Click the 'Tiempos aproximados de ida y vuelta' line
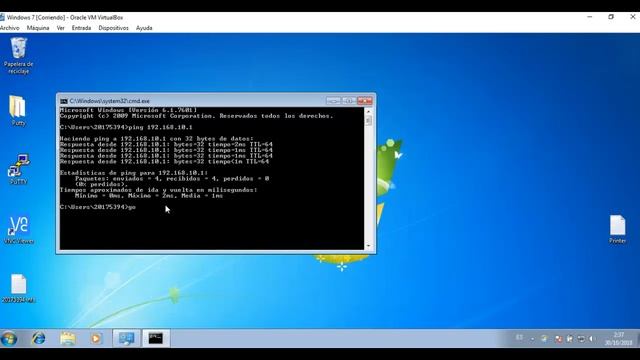 [x=158, y=190]
